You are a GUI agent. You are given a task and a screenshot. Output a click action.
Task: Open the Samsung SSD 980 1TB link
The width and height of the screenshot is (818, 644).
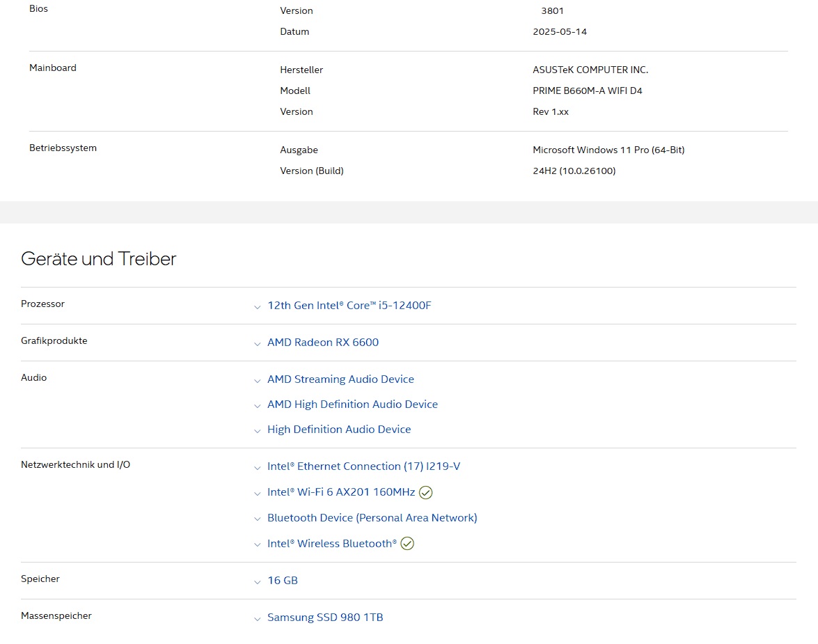coord(326,618)
